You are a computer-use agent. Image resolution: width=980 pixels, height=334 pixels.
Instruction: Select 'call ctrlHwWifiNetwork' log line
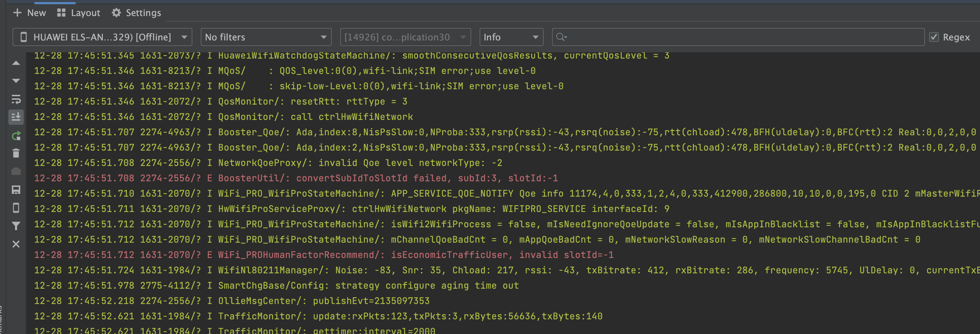(x=224, y=117)
